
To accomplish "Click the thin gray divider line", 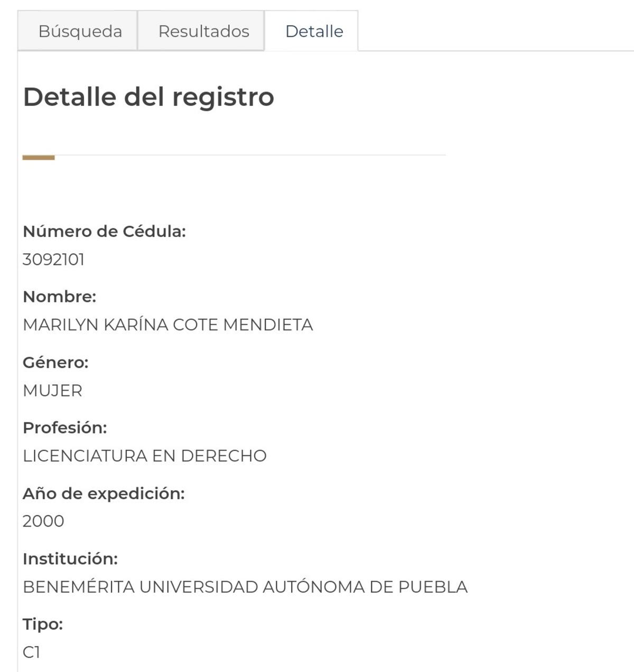I will point(254,155).
